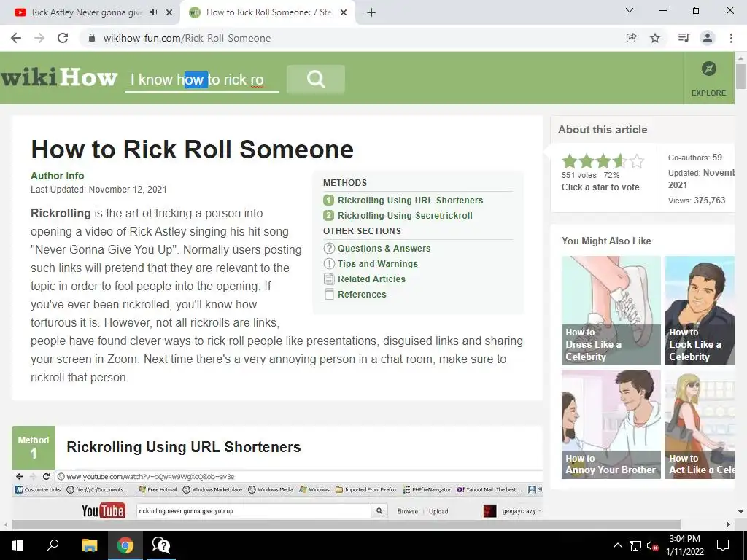This screenshot has height=560, width=747.
Task: Click the References book icon
Action: [329, 294]
